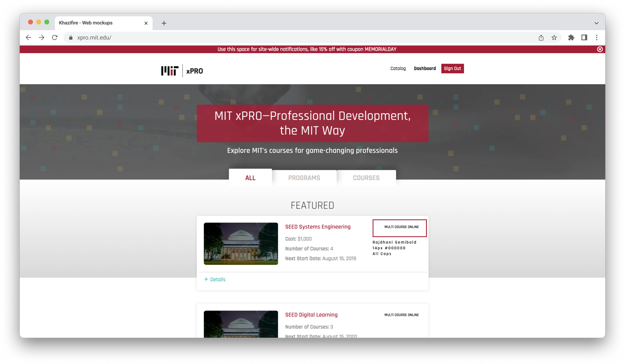Reload the page with refresh icon
Viewport: 625px width, 364px height.
[54, 37]
